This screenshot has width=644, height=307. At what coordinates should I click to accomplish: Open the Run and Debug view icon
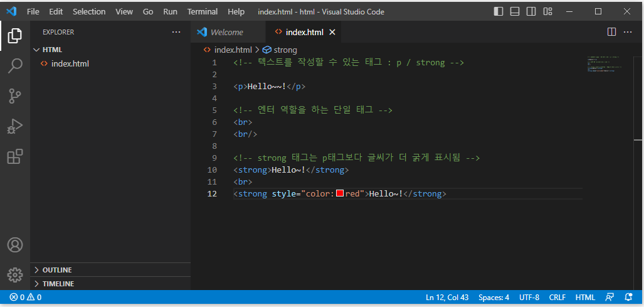tap(15, 126)
